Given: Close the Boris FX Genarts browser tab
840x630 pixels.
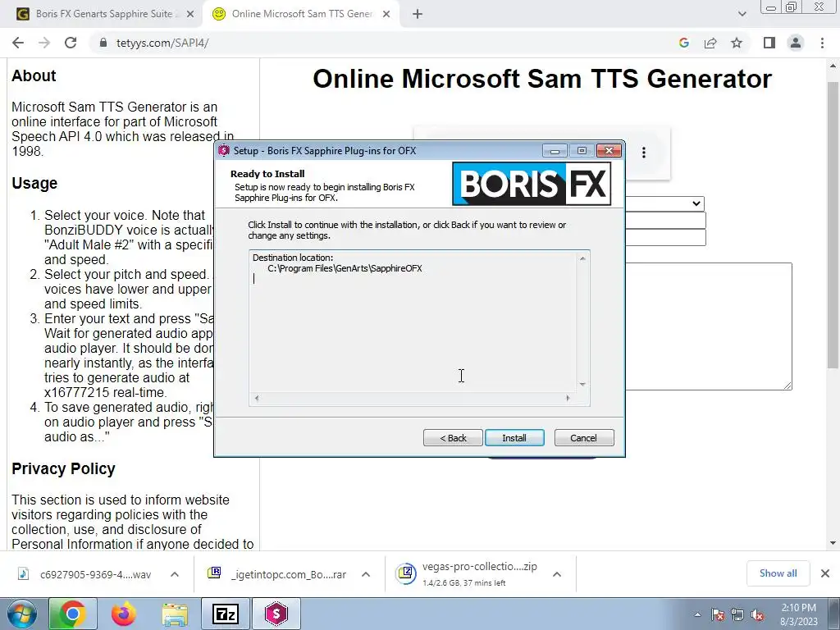Looking at the screenshot, I should click(189, 15).
